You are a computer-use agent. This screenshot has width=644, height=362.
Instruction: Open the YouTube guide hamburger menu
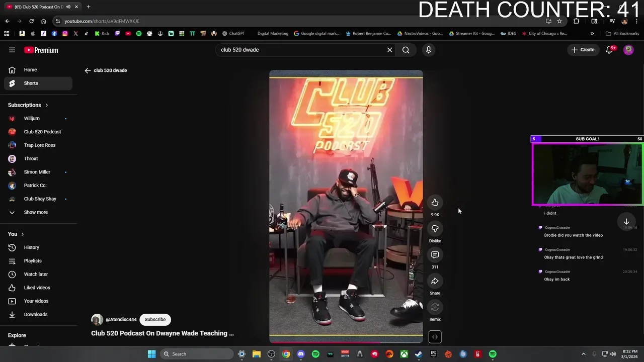12,50
